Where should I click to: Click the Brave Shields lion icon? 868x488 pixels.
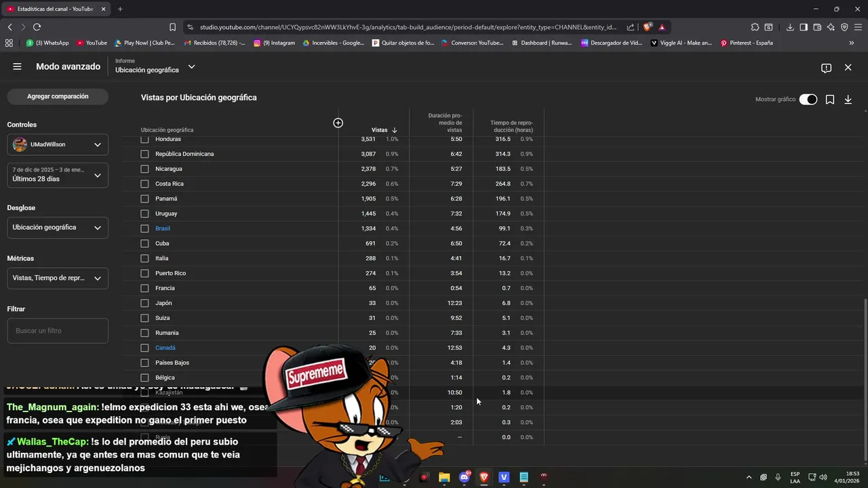click(647, 27)
